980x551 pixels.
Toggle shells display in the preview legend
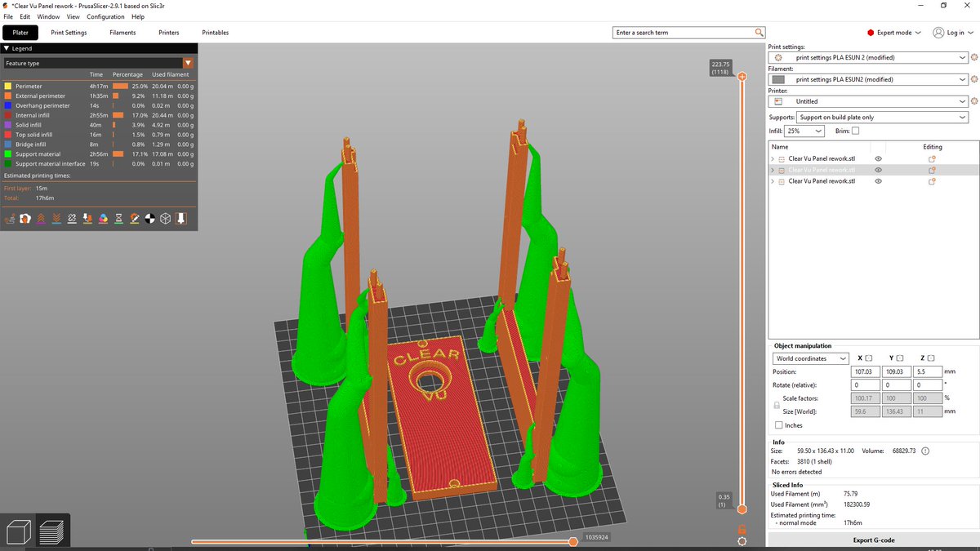coord(164,218)
